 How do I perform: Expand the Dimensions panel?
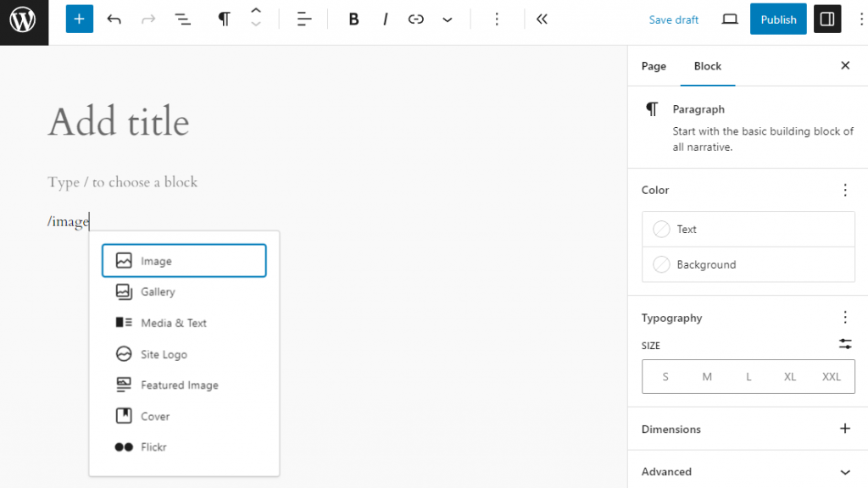coord(844,429)
